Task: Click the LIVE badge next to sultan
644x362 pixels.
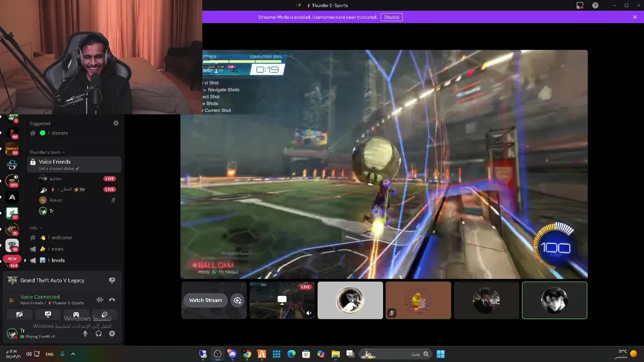Action: 110,178
